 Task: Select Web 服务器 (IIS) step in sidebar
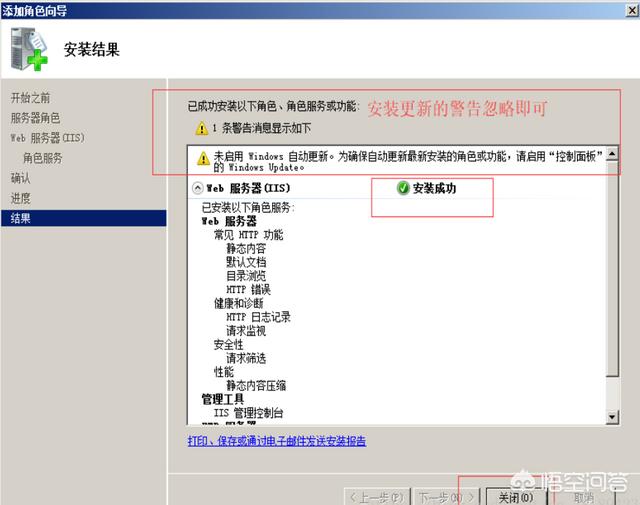point(48,138)
